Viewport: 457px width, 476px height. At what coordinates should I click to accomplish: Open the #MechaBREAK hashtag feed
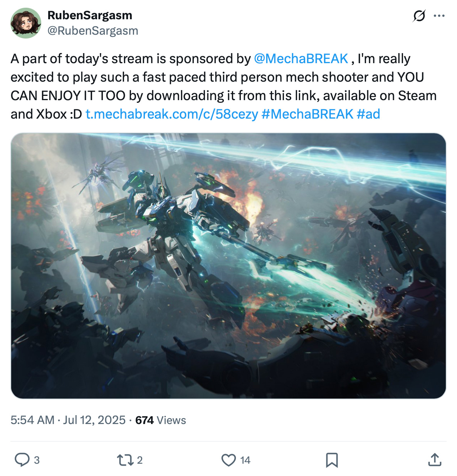306,114
